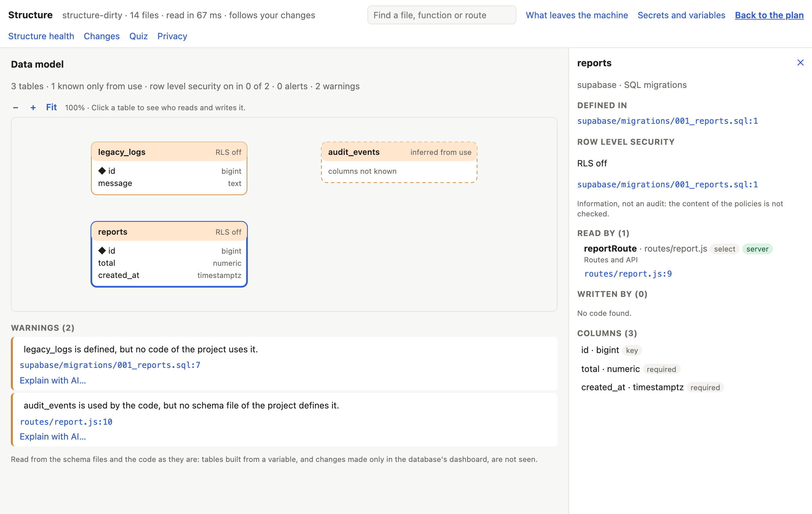This screenshot has height=514, width=812.
Task: Open row level security migration file link
Action: click(668, 185)
